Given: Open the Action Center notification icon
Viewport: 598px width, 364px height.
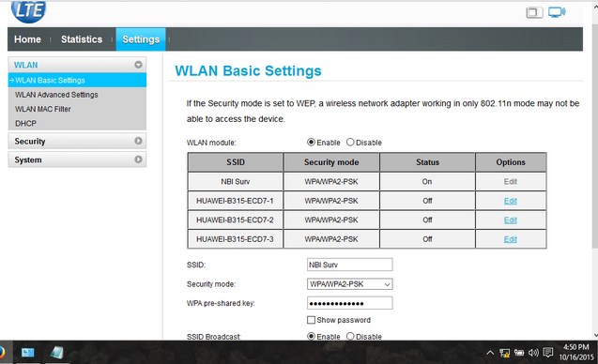Looking at the screenshot, I should 547,353.
